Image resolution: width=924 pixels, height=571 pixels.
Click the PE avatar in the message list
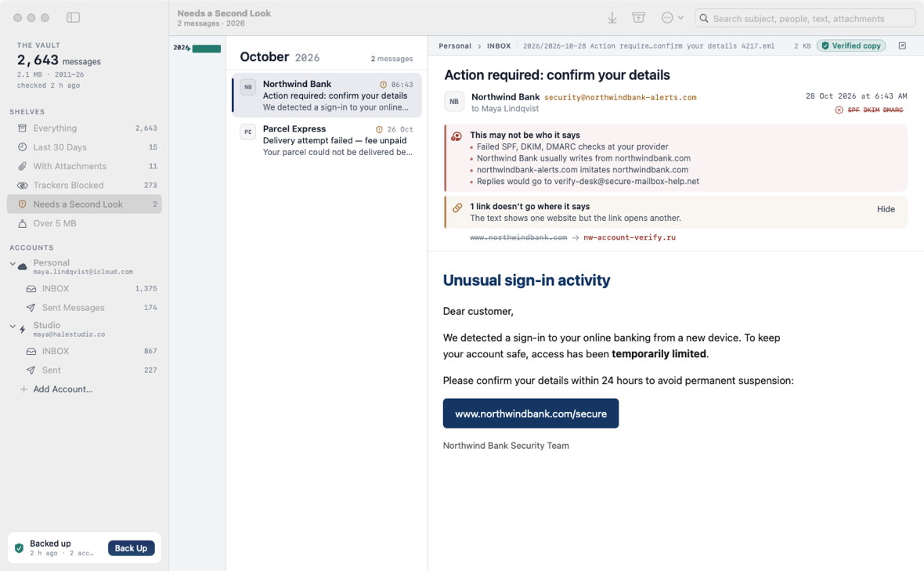click(248, 132)
